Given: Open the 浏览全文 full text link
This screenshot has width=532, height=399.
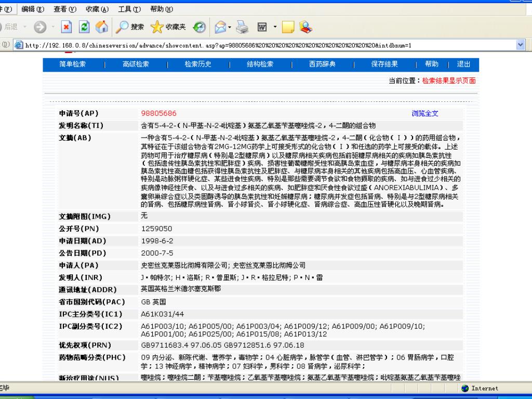Looking at the screenshot, I should [x=425, y=113].
